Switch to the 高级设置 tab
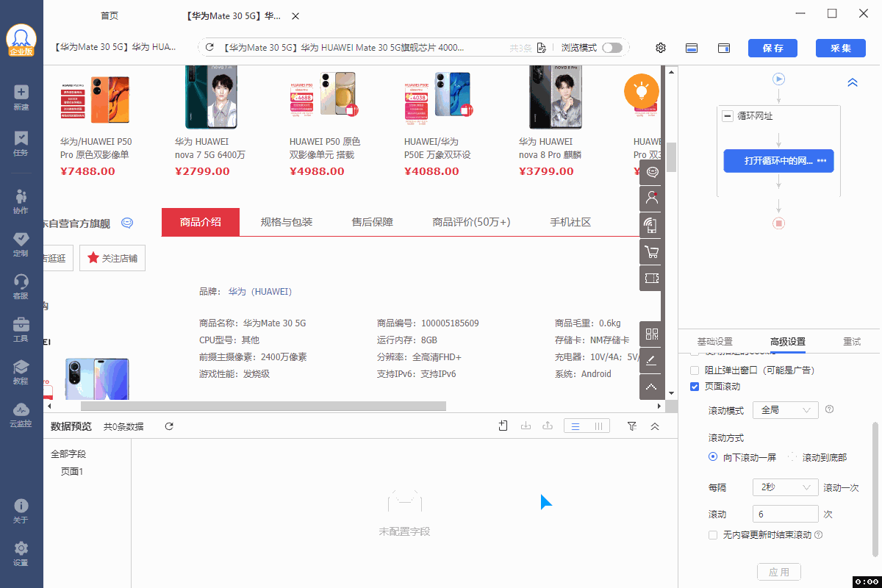 tap(788, 342)
